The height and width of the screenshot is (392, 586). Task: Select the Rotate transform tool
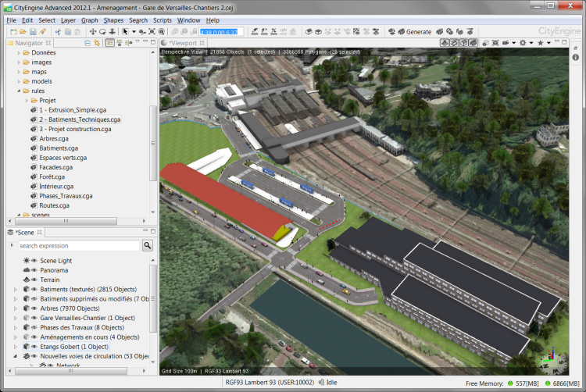pos(102,32)
